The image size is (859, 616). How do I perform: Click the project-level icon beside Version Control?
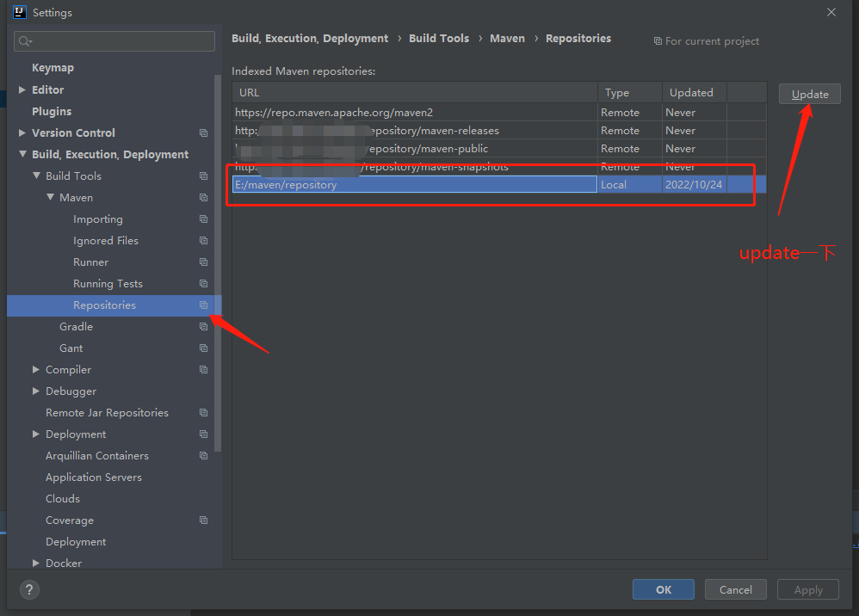pyautogui.click(x=203, y=133)
